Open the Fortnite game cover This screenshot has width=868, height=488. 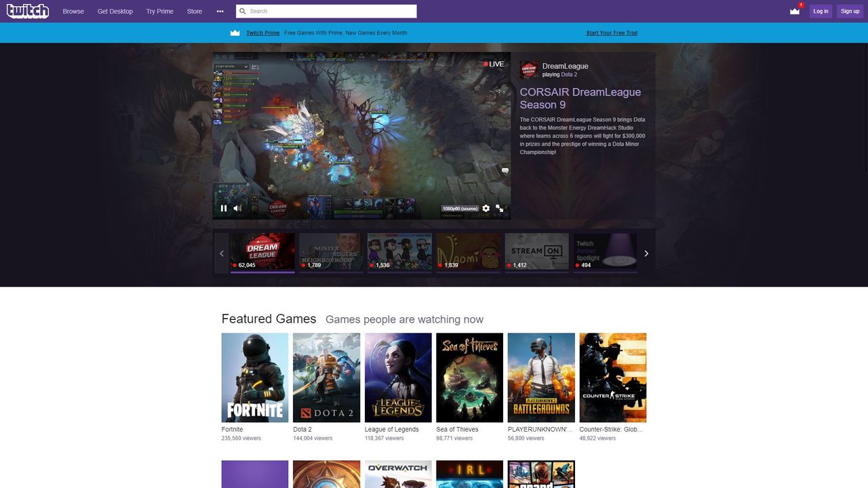point(255,378)
